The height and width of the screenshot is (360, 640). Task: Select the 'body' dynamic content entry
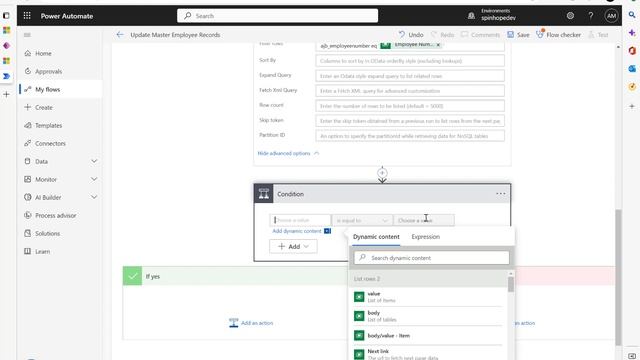428,316
